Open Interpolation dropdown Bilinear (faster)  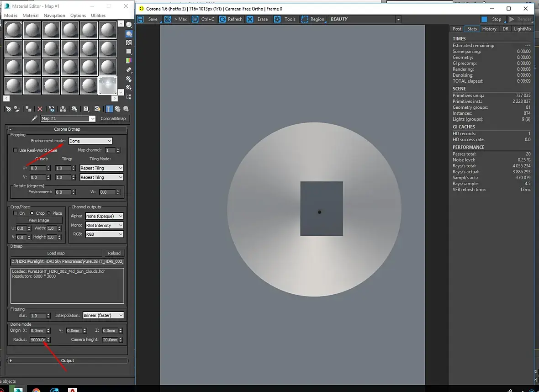point(103,315)
